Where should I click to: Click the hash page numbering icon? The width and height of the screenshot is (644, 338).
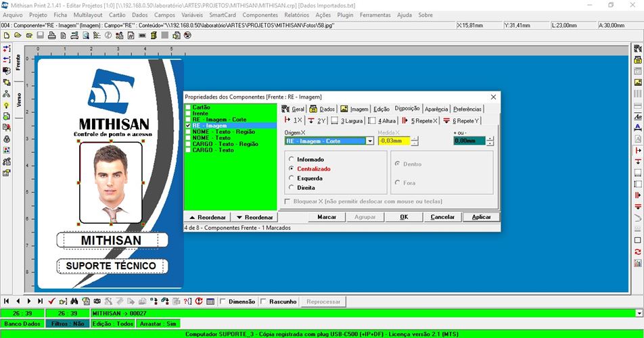131,36
